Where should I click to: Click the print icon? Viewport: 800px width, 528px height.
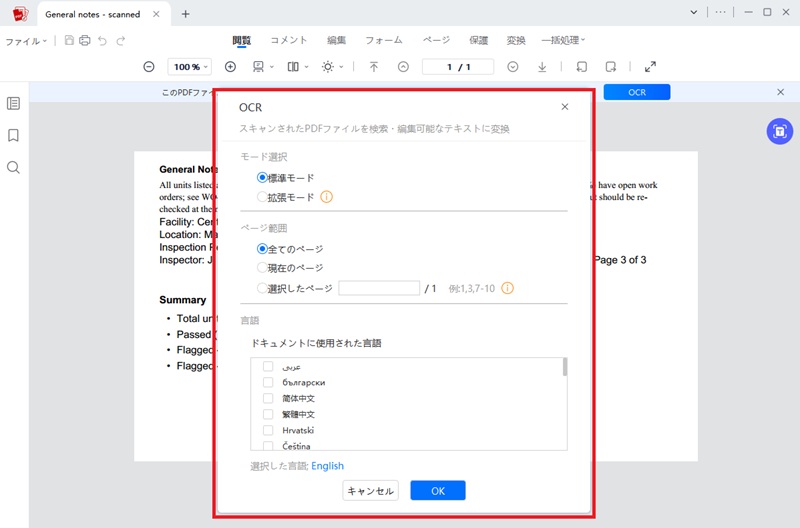click(x=85, y=40)
